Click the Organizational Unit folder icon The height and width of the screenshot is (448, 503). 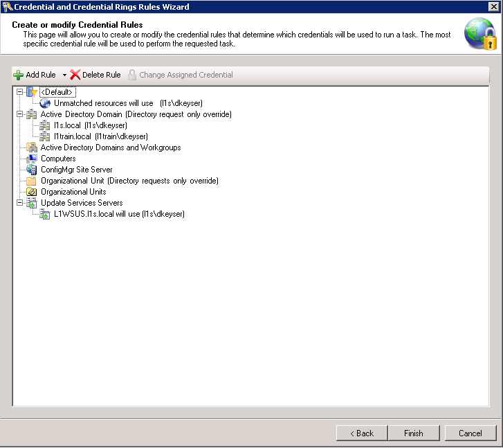pyautogui.click(x=31, y=181)
